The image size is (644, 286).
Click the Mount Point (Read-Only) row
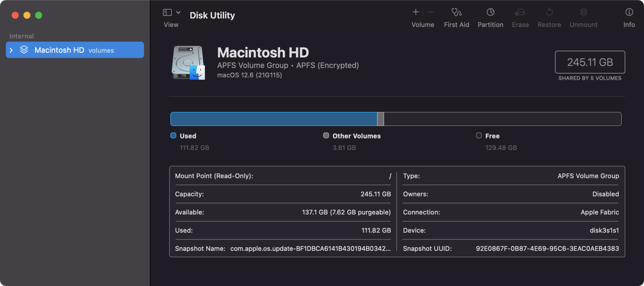(283, 176)
